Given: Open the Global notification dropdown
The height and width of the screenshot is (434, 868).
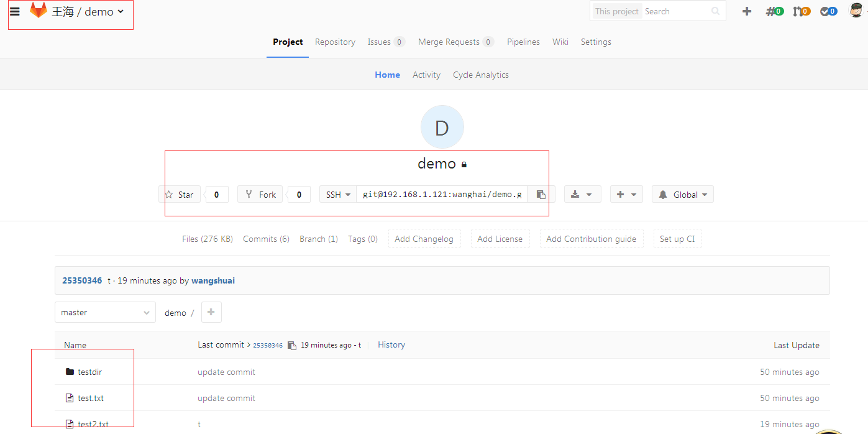Looking at the screenshot, I should point(682,195).
